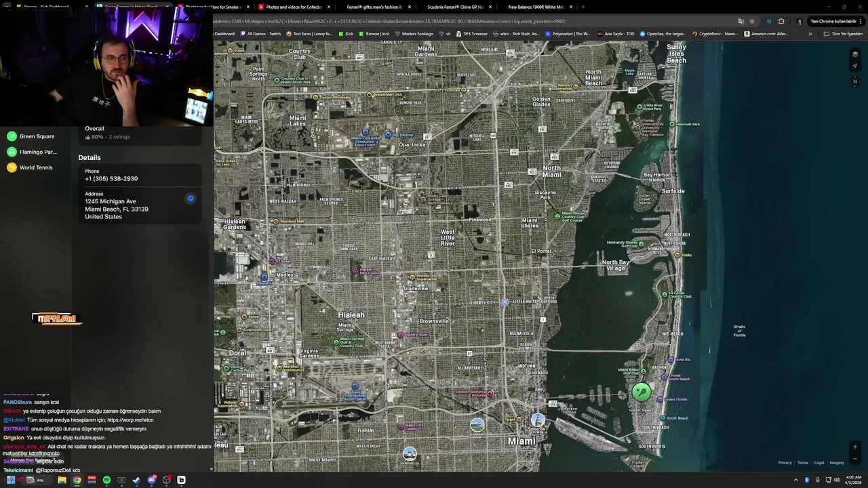This screenshot has width=868, height=488.
Task: Open the Ana Sayfa - TOD bookmark
Action: coord(616,34)
